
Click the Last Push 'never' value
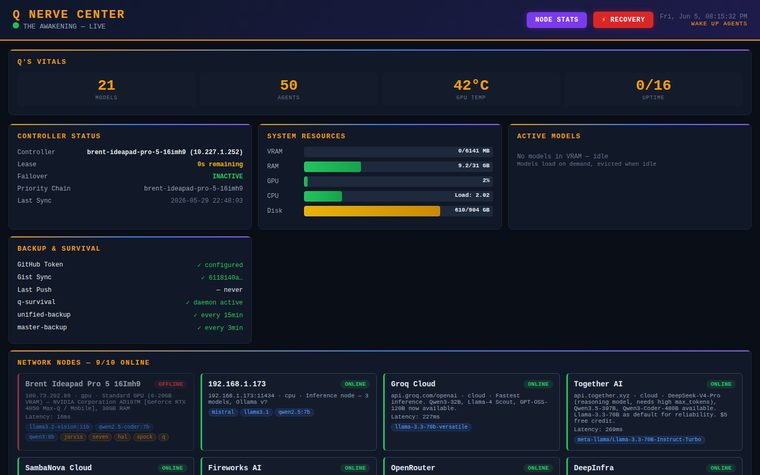229,290
